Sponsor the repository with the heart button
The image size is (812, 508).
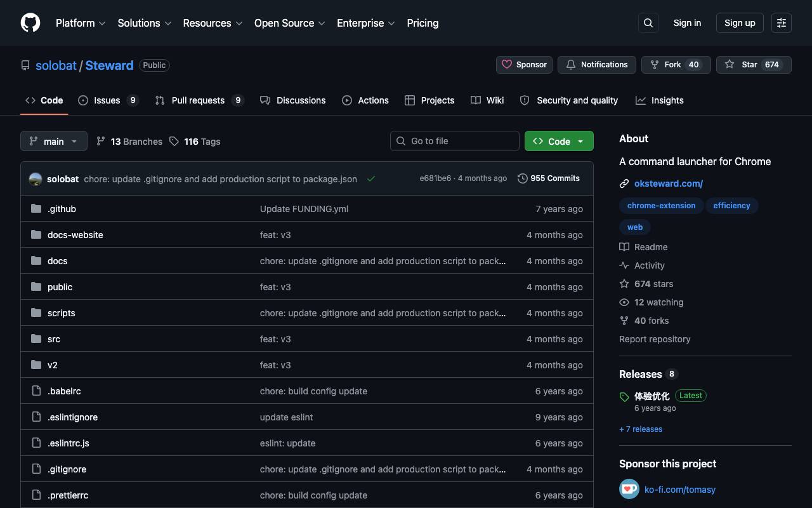[524, 65]
